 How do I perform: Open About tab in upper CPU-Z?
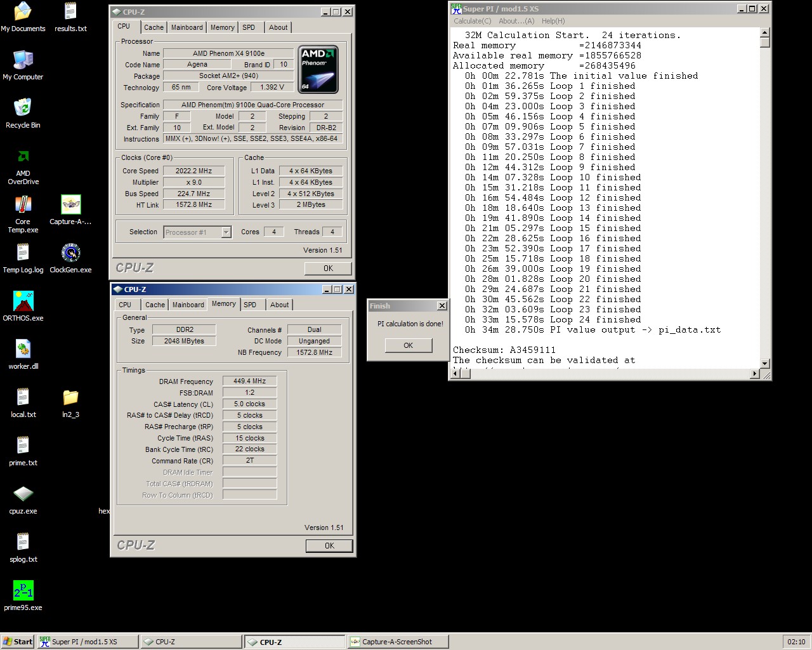[x=278, y=27]
